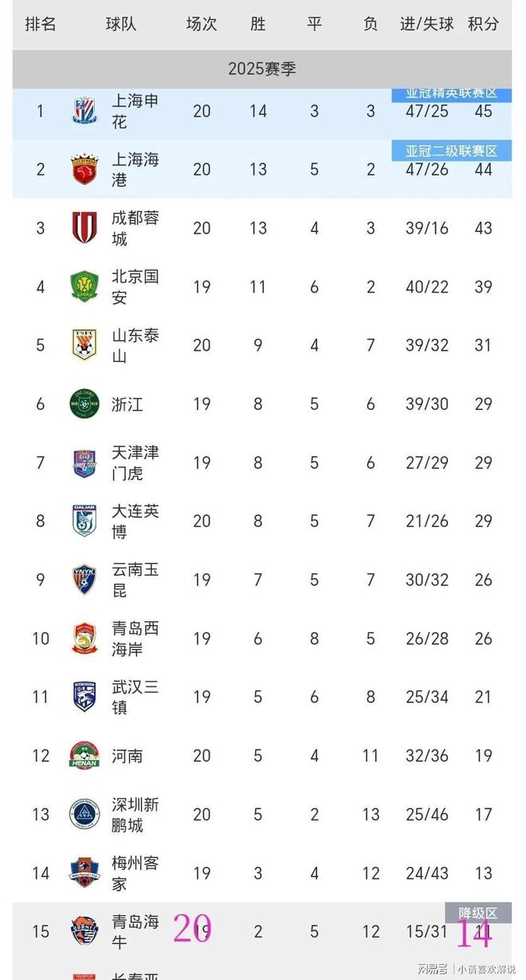The height and width of the screenshot is (980, 526).
Task: Click the Shandong Taishan orange crest
Action: point(84,345)
